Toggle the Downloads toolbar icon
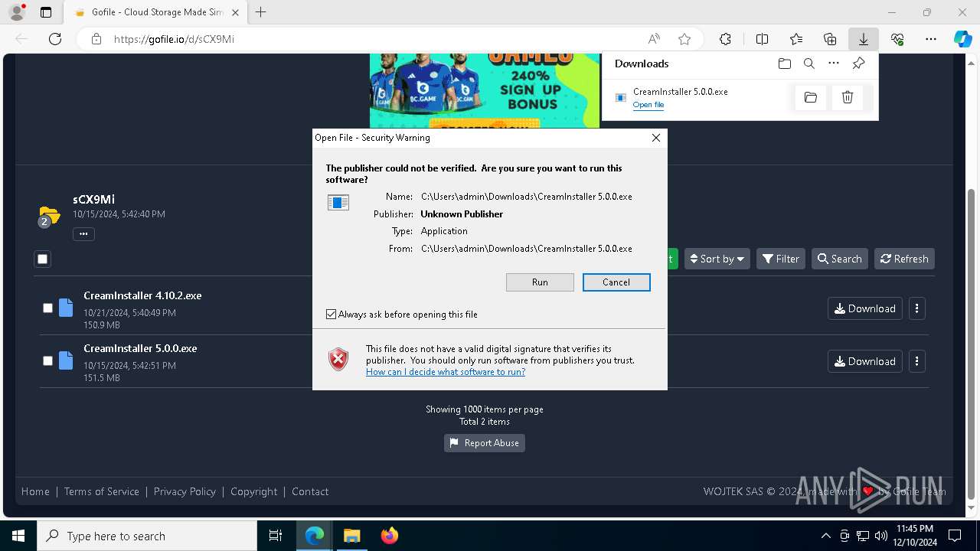This screenshot has width=980, height=551. (863, 39)
